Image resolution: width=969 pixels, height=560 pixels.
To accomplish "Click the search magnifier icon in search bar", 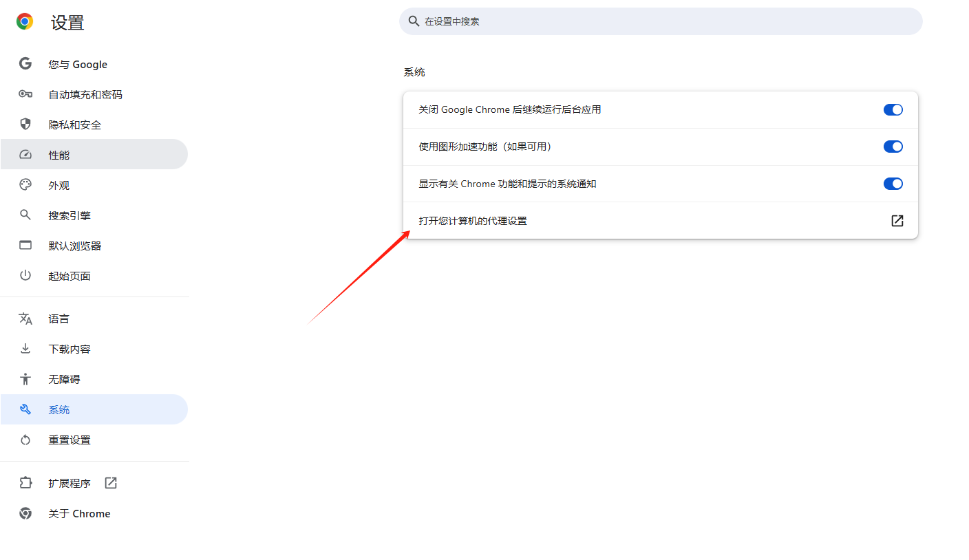I will coord(414,21).
